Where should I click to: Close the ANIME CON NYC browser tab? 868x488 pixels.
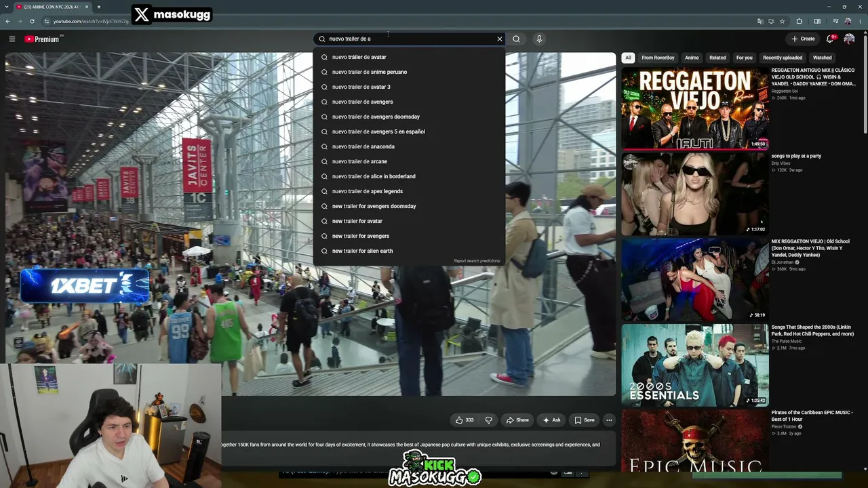85,7
